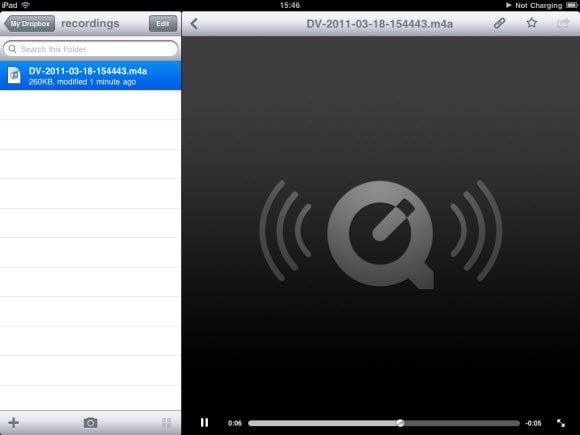Tap the QuickTime audio placeholder artwork
This screenshot has height=435, width=580.
(381, 234)
